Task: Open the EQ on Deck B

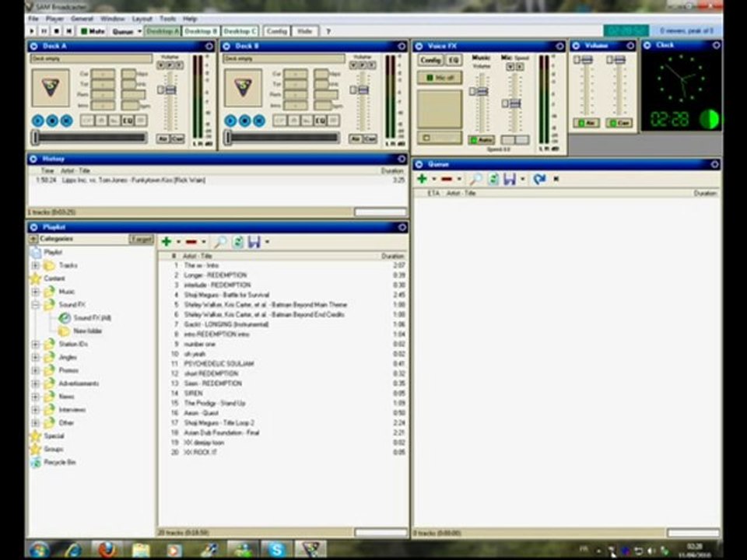Action: (319, 121)
